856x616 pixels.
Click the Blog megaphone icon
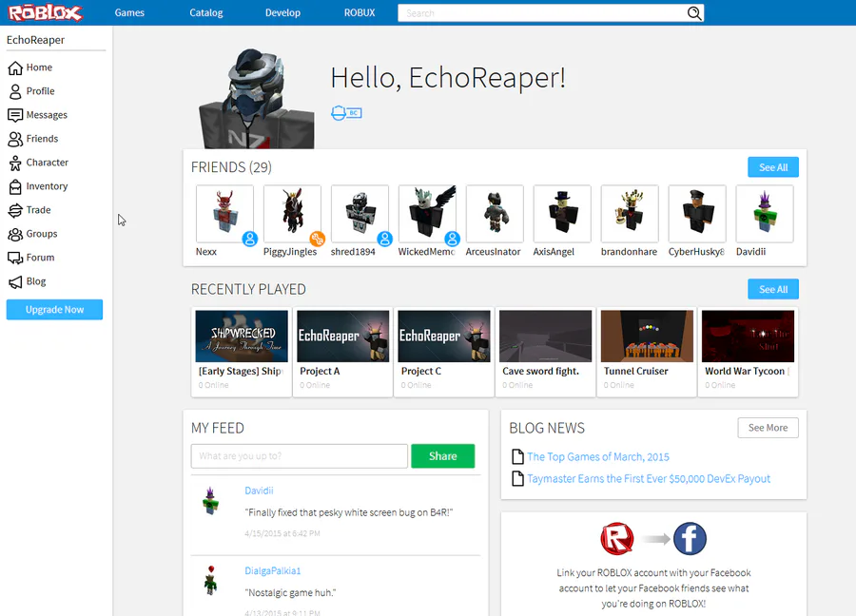[15, 281]
